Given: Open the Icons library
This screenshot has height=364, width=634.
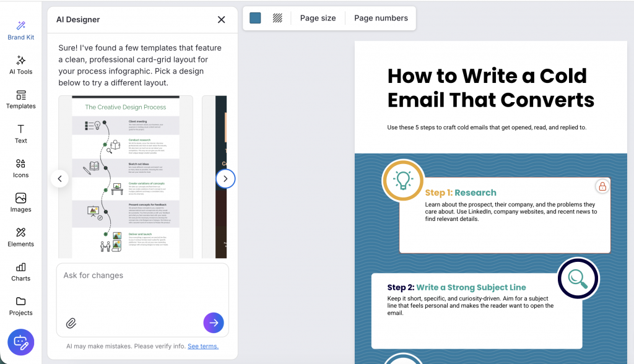Looking at the screenshot, I should pyautogui.click(x=20, y=168).
